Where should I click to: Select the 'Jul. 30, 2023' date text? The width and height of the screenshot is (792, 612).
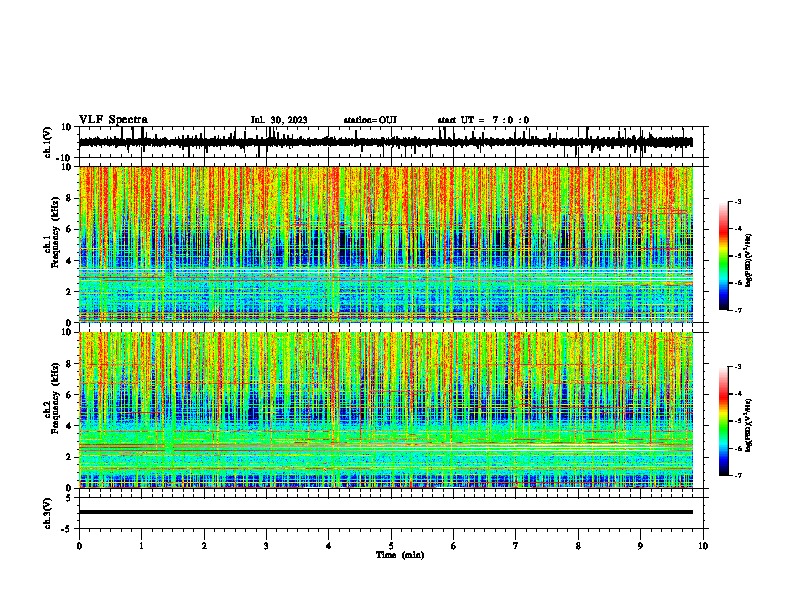click(x=279, y=120)
